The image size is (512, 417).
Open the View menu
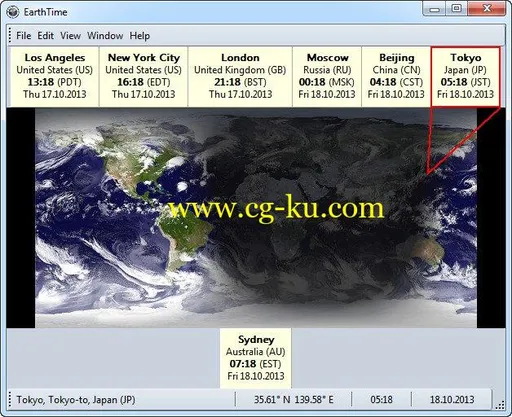[x=70, y=35]
